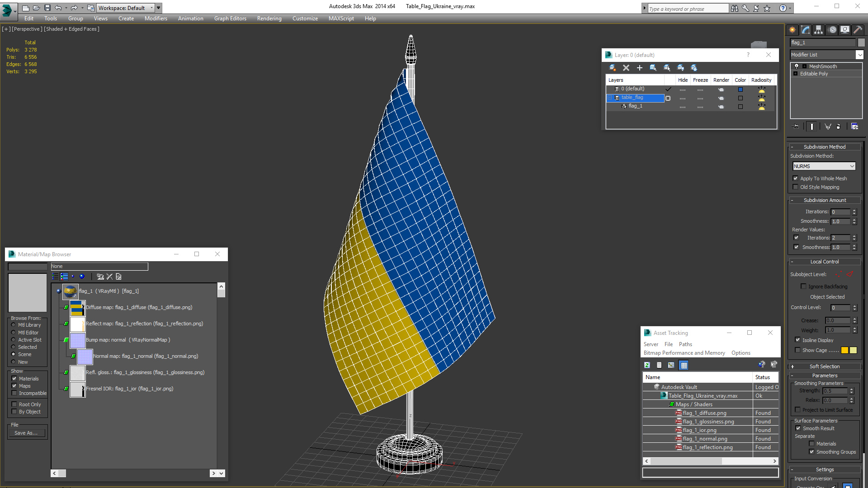Click Tree View icon in Asset Tracking toolbar
The width and height of the screenshot is (868, 488).
click(671, 365)
